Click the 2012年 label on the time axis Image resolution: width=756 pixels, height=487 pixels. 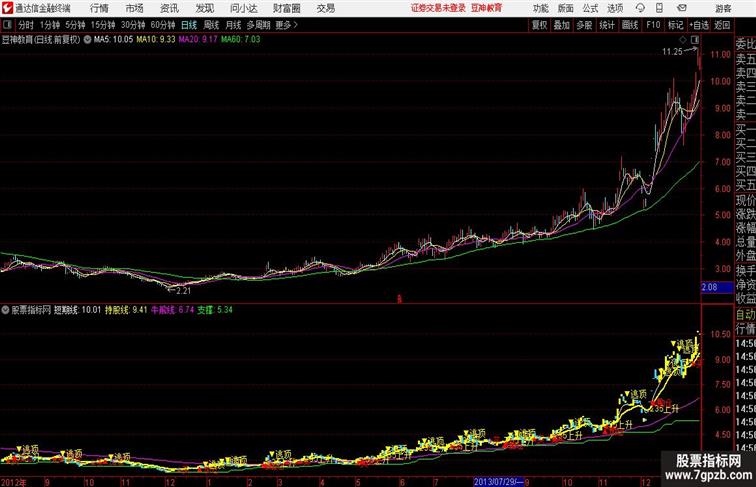pos(14,482)
